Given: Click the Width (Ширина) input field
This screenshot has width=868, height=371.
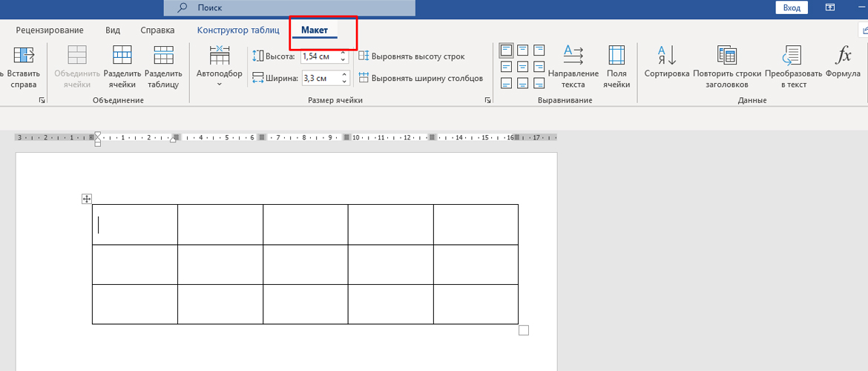Looking at the screenshot, I should (319, 78).
